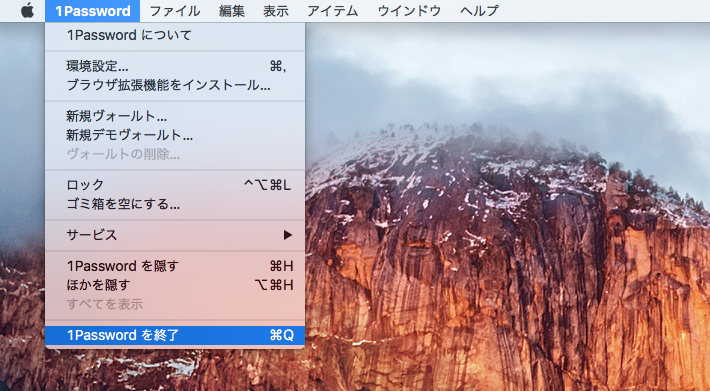Select ロック menu item
The image size is (710, 391).
pyautogui.click(x=175, y=185)
